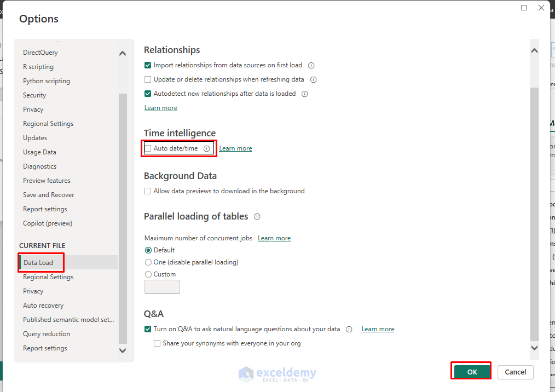Click the info icon beside Auto date/time
The height and width of the screenshot is (392, 555).
[206, 148]
